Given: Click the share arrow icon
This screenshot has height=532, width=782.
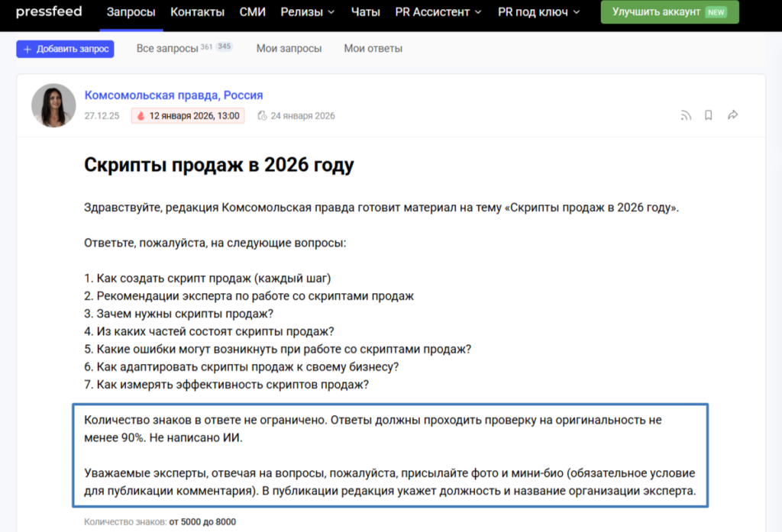Looking at the screenshot, I should pos(732,114).
